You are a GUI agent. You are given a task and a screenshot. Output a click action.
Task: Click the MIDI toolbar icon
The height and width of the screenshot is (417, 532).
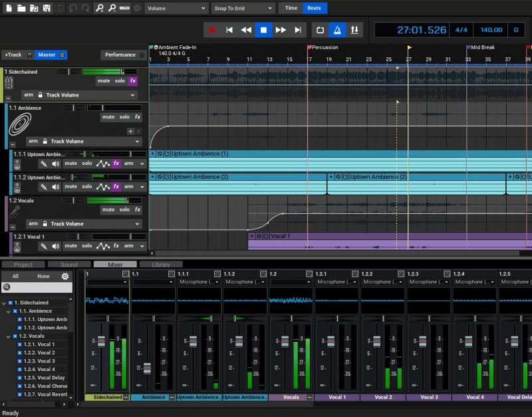tap(124, 8)
